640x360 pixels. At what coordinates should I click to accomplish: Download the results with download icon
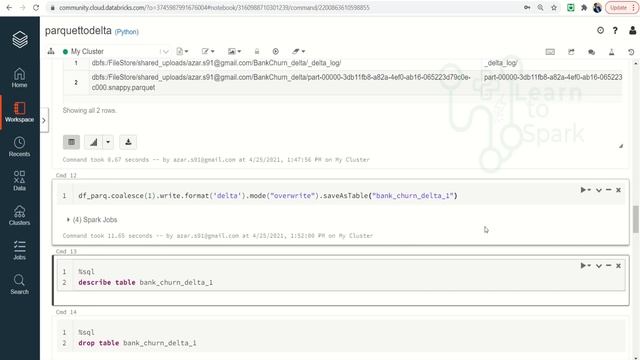tap(128, 142)
